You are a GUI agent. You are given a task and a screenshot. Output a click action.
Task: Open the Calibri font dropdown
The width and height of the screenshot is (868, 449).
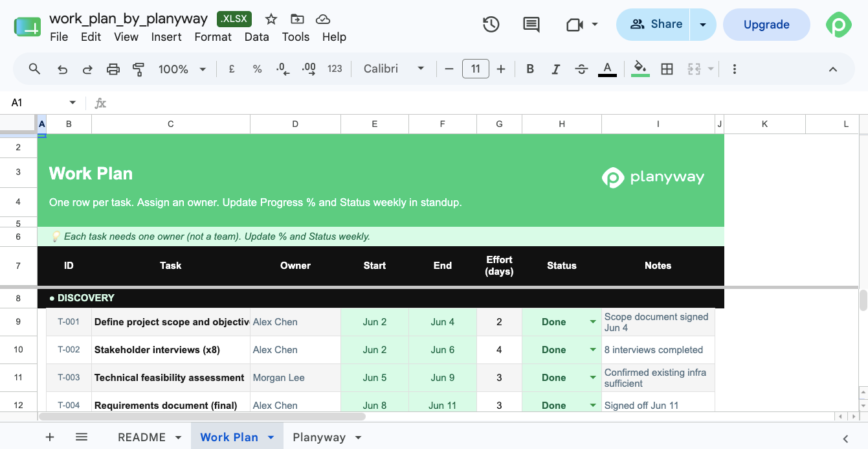point(394,69)
